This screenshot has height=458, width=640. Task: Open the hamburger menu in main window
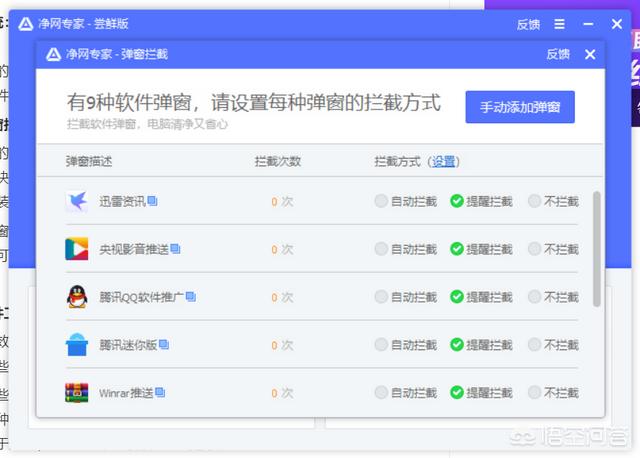tap(560, 24)
